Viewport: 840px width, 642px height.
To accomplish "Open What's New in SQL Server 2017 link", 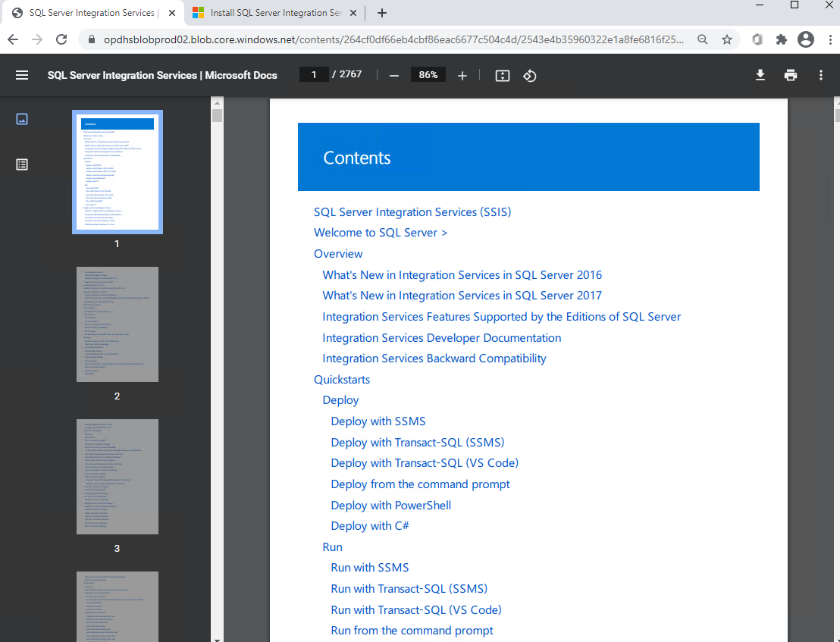I will click(x=462, y=296).
